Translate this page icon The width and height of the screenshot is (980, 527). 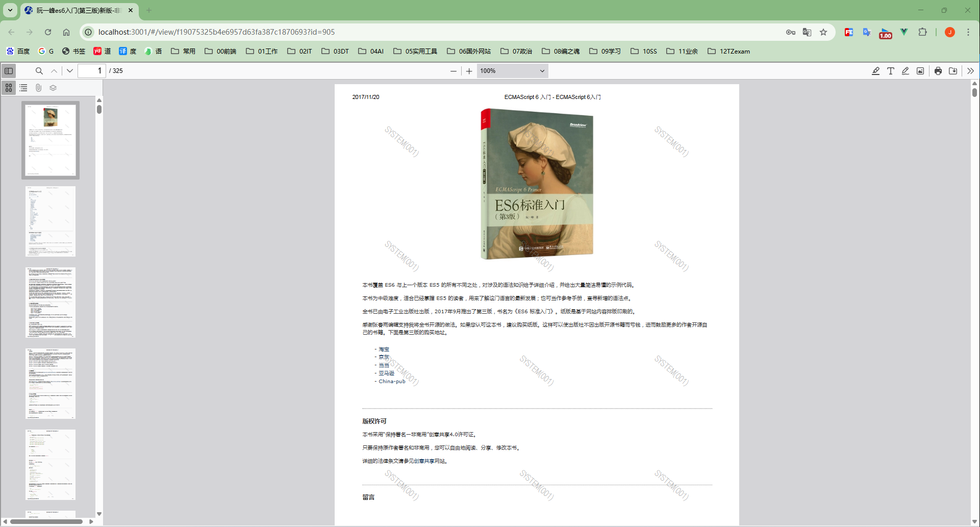807,32
